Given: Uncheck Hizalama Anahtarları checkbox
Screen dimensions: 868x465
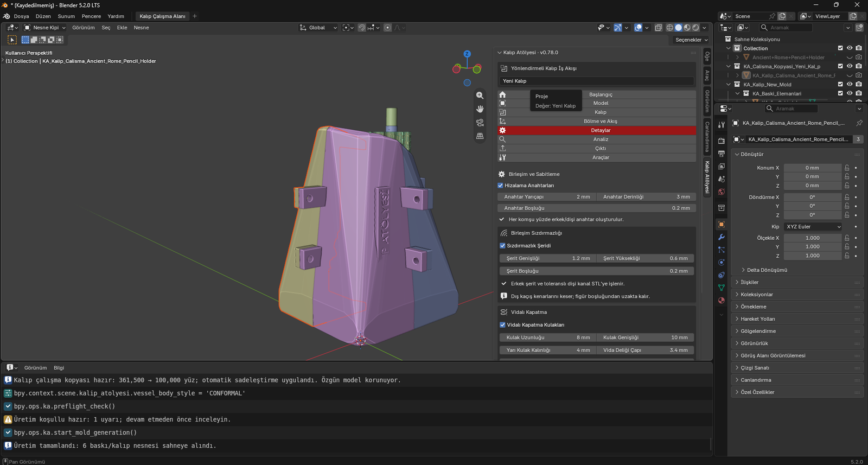Looking at the screenshot, I should pos(501,186).
